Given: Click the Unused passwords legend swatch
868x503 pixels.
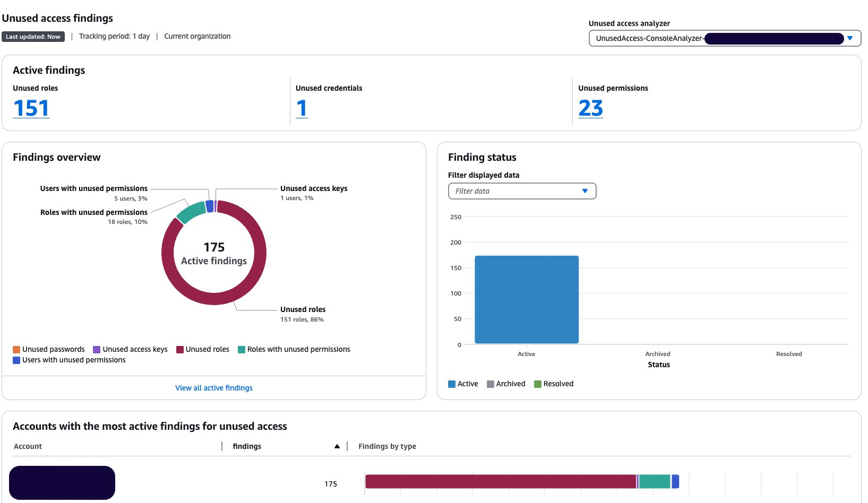Looking at the screenshot, I should 15,349.
